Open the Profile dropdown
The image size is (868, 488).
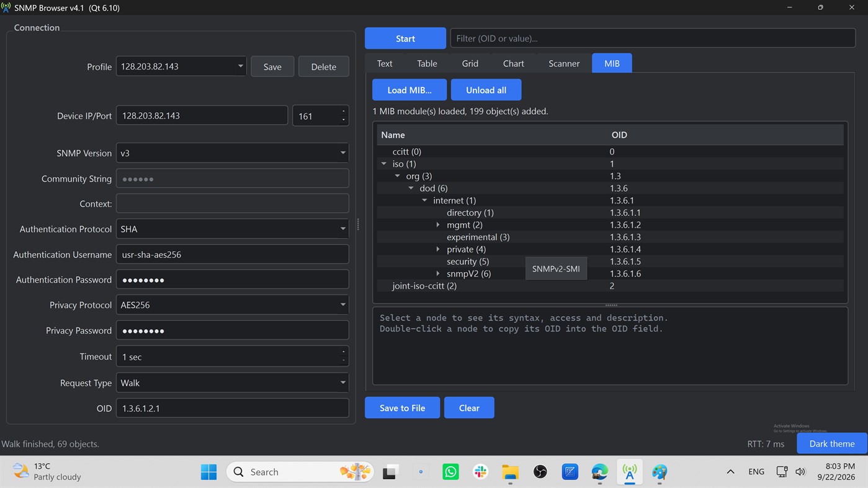[181, 66]
